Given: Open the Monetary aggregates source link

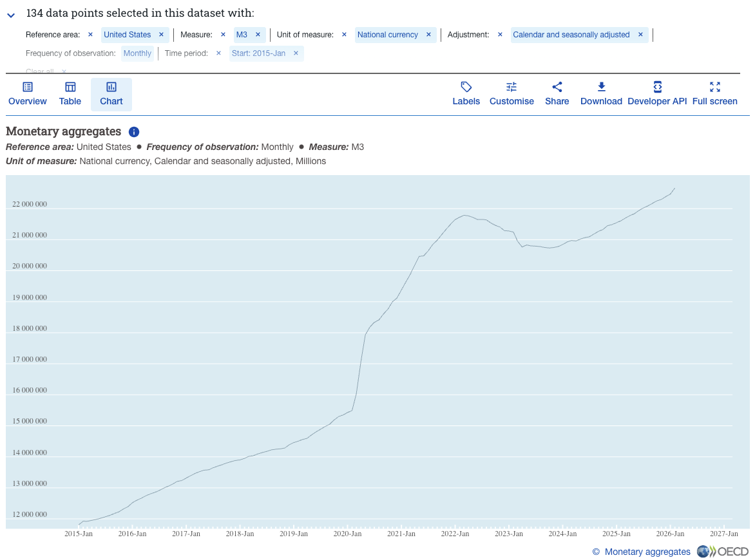Looking at the screenshot, I should (x=647, y=552).
